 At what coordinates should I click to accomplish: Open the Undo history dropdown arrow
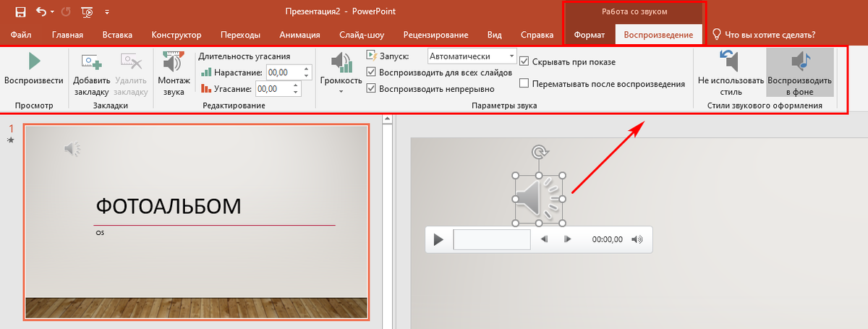point(53,12)
